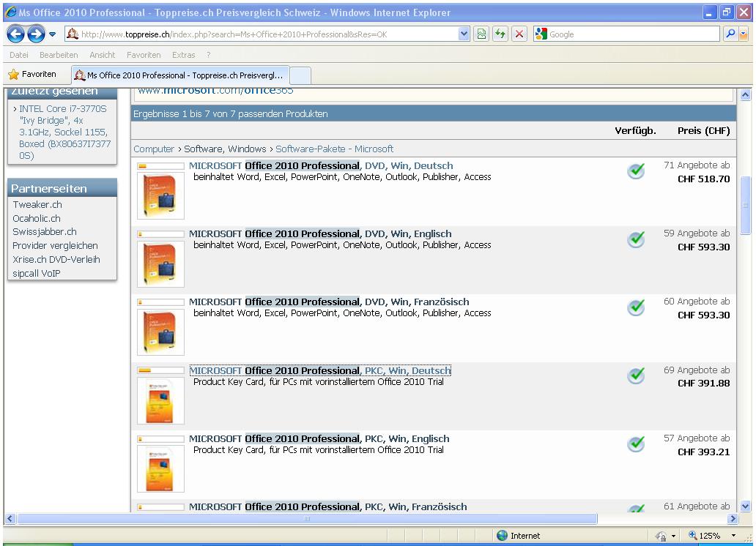
Task: Open the Favoriten menu
Action: [144, 55]
